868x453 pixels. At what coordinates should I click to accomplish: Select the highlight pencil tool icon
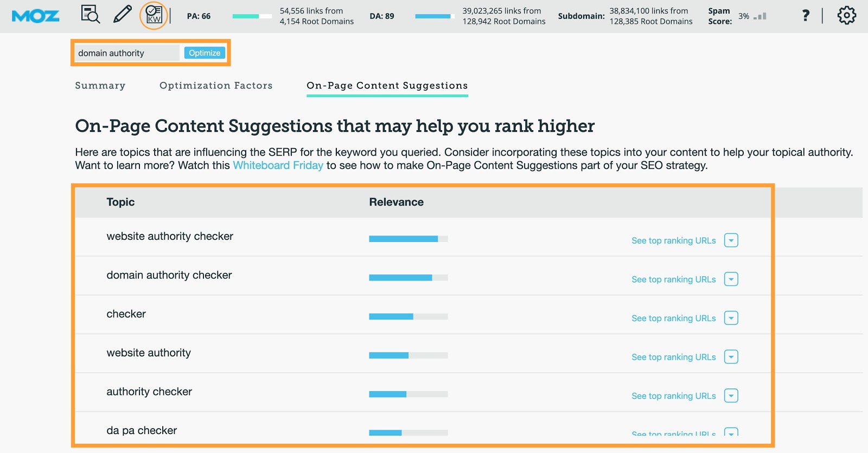[x=123, y=14]
